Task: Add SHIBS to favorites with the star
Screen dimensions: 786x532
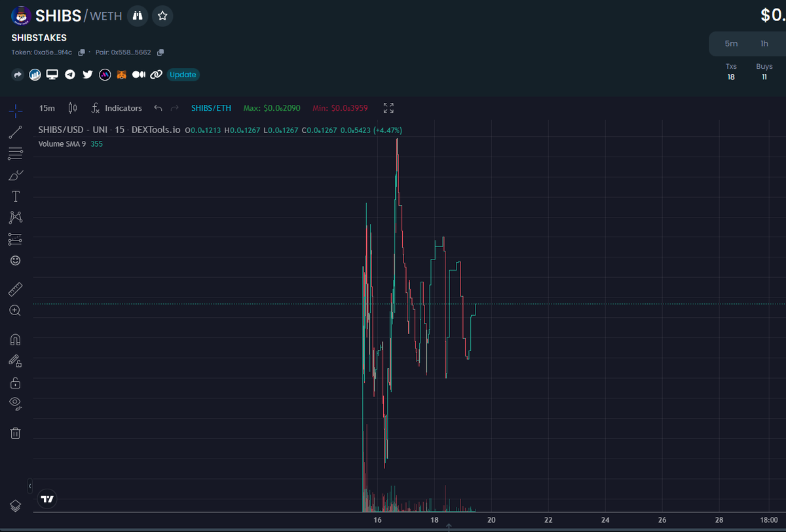Action: tap(162, 15)
